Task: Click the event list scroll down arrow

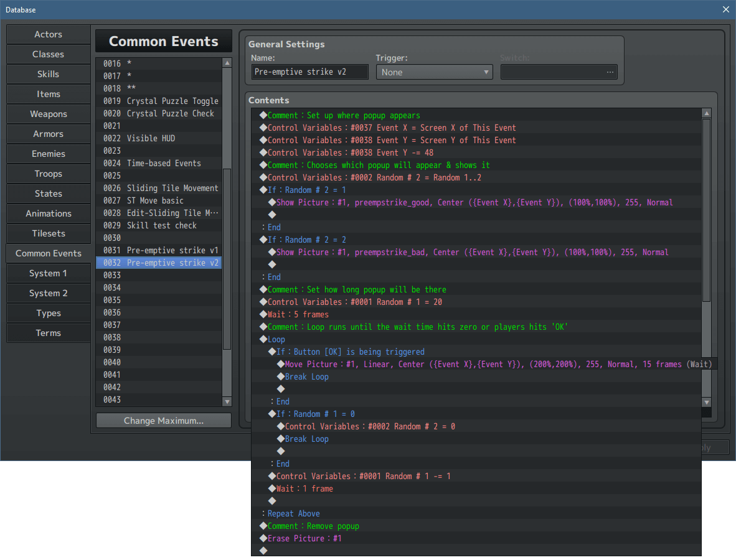Action: point(227,402)
